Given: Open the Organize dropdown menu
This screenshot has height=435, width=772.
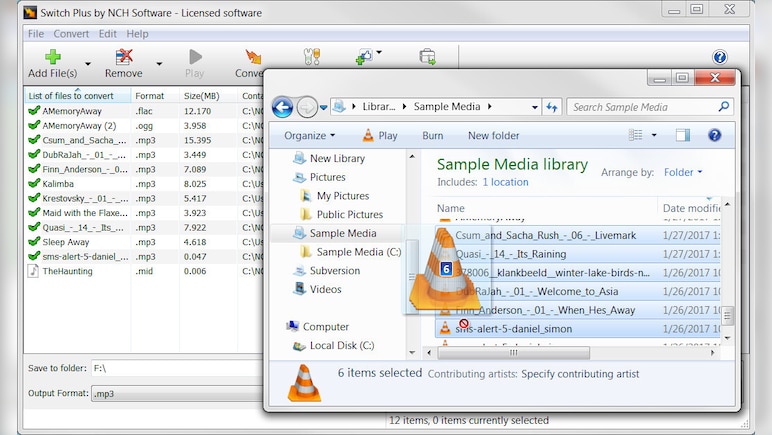Looking at the screenshot, I should [x=309, y=135].
